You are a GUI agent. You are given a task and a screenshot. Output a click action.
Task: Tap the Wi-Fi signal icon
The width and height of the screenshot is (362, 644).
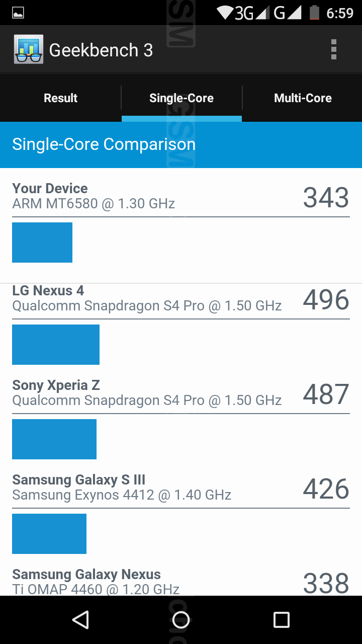coord(225,12)
